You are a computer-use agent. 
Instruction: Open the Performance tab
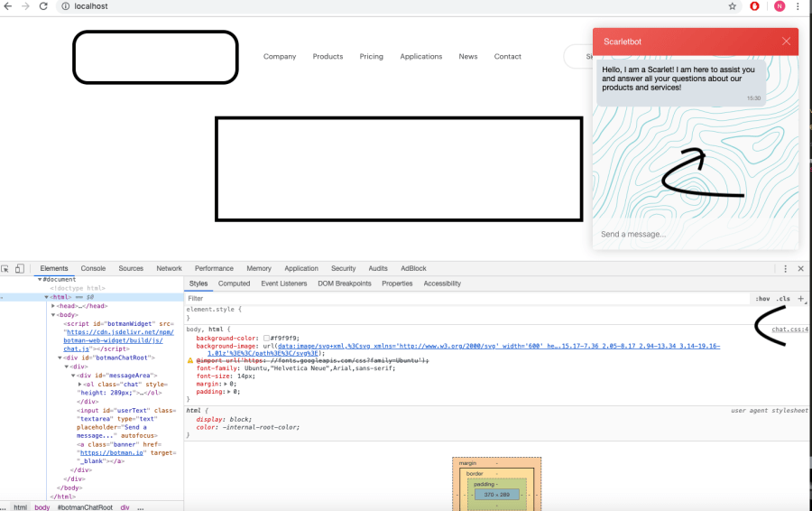tap(215, 268)
